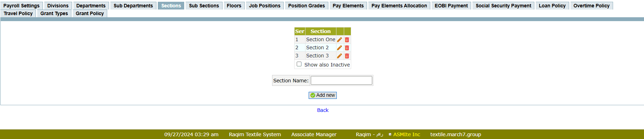Click the pencil icon for Section 2

(x=340, y=48)
